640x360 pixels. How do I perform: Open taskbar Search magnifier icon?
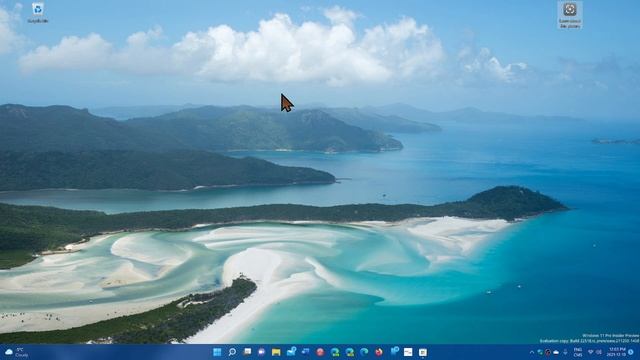(232, 352)
